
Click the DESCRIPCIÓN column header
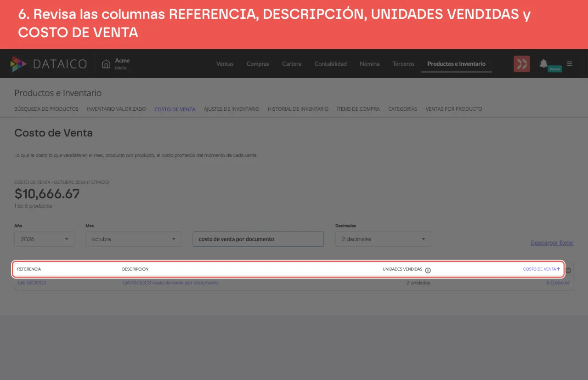tap(135, 269)
